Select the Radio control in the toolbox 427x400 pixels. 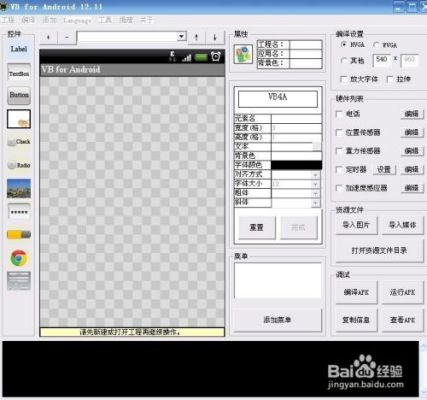(19, 165)
